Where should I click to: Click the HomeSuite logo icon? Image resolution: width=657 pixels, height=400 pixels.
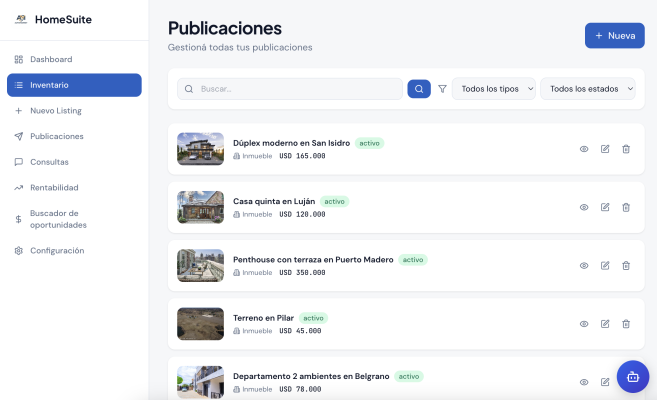pyautogui.click(x=21, y=19)
